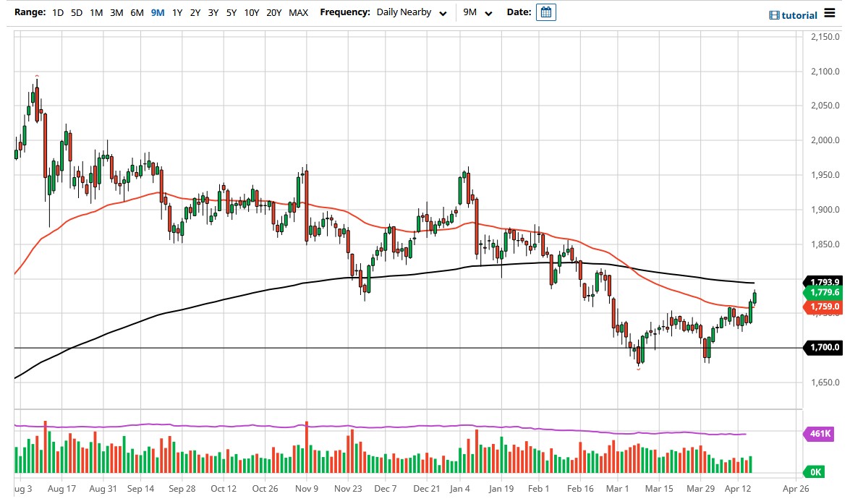Click the 2,050.0 price axis label
Viewport: 850px width, 504px height.
[825, 106]
